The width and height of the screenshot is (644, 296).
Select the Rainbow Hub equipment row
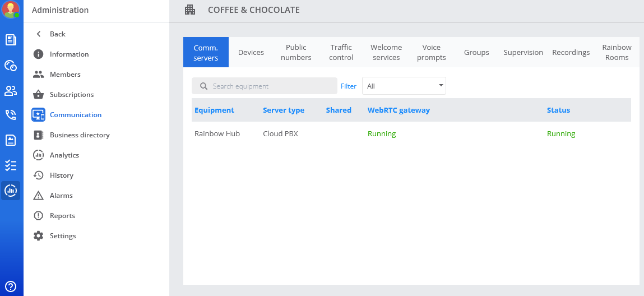217,134
